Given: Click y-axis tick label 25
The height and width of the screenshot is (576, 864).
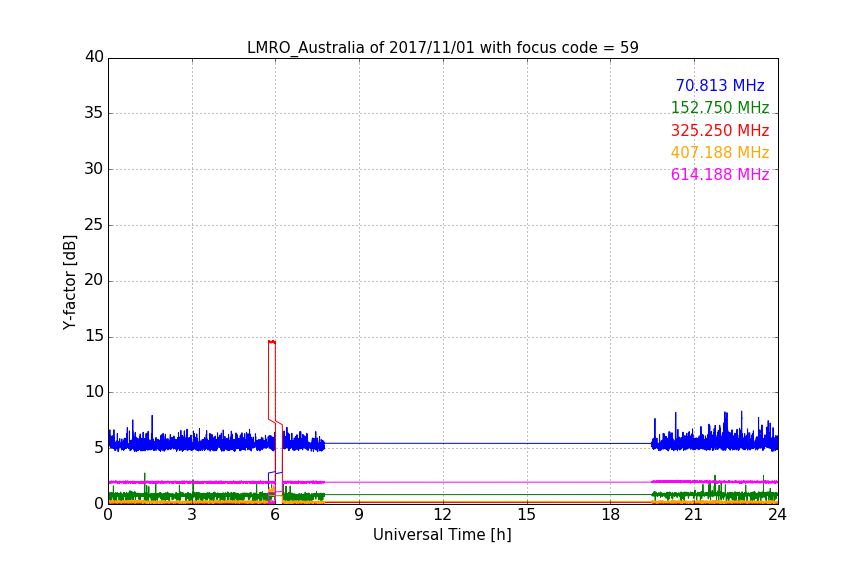Looking at the screenshot, I should click(94, 225).
